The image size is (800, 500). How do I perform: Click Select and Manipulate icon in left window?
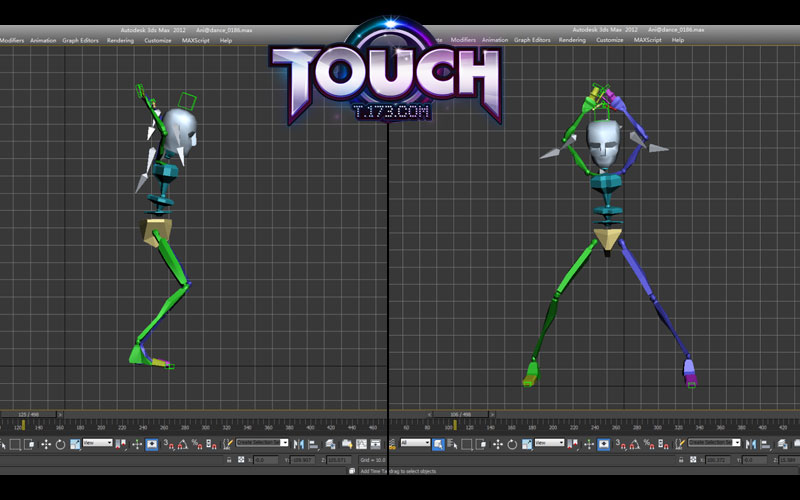pyautogui.click(x=137, y=444)
